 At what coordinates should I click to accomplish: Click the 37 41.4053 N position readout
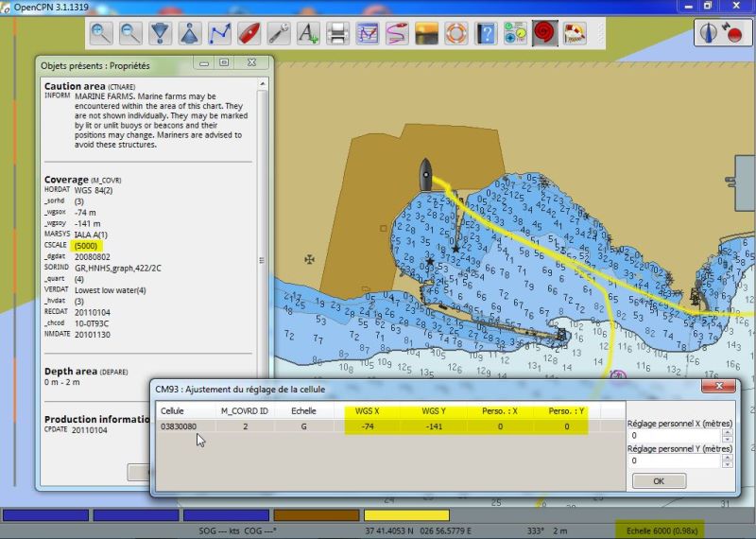tap(387, 530)
